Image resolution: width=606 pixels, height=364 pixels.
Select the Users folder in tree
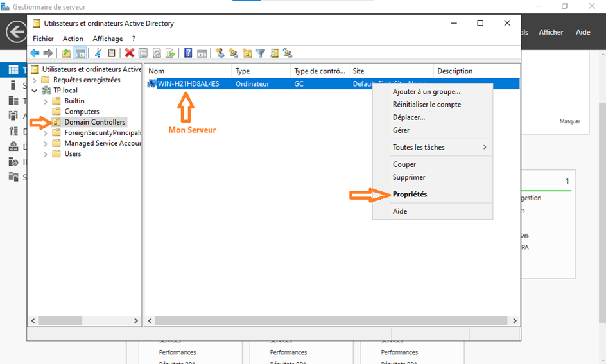(x=73, y=154)
